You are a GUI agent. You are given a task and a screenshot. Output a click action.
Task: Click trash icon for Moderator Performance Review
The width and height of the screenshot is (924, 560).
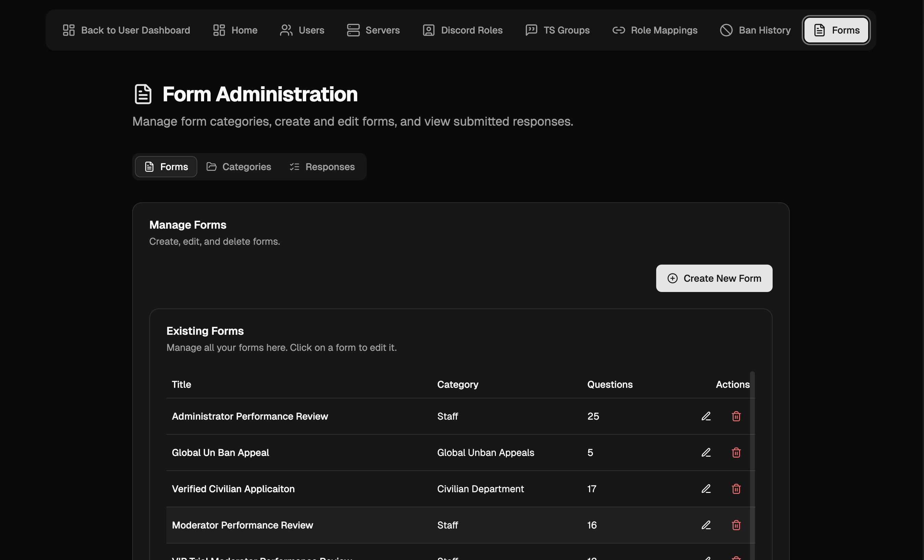click(736, 525)
